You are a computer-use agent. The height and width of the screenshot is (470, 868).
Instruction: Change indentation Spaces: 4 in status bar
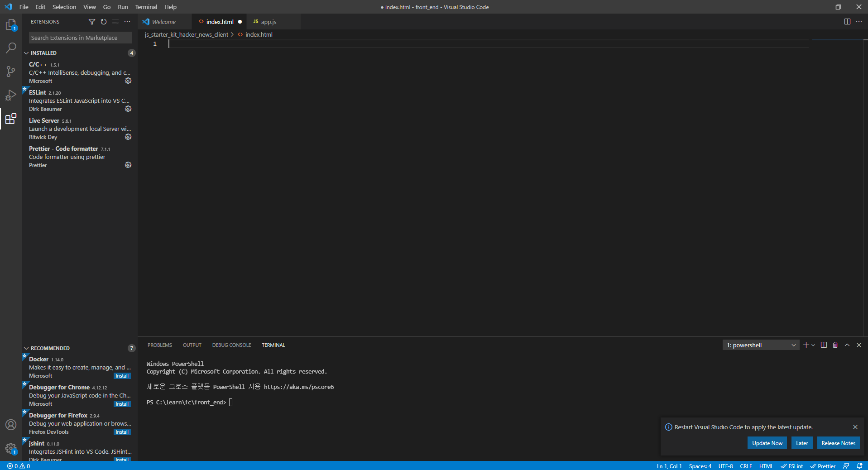point(700,466)
